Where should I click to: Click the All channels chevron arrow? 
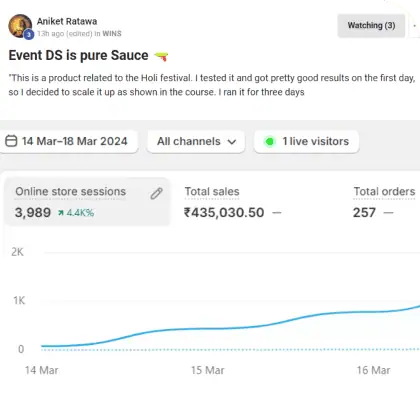click(232, 142)
